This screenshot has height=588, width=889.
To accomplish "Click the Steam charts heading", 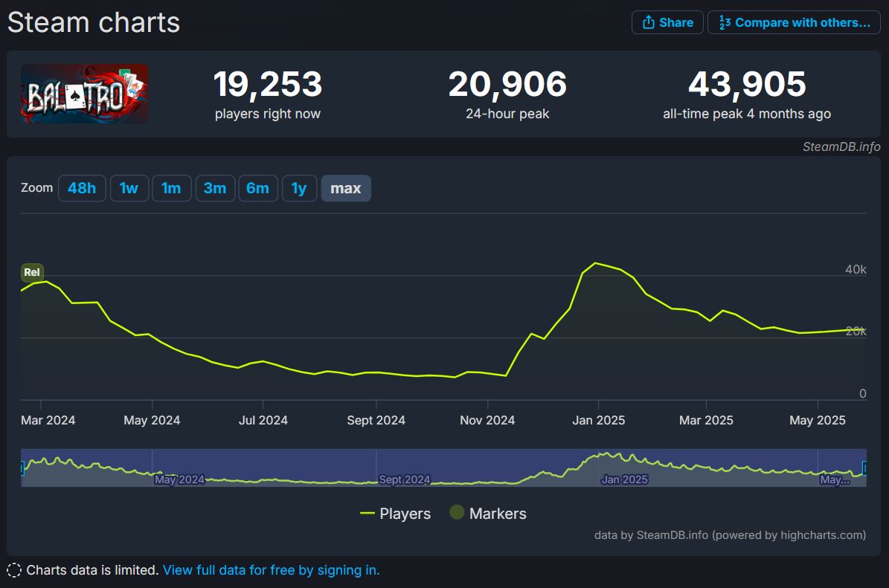I will 94,22.
